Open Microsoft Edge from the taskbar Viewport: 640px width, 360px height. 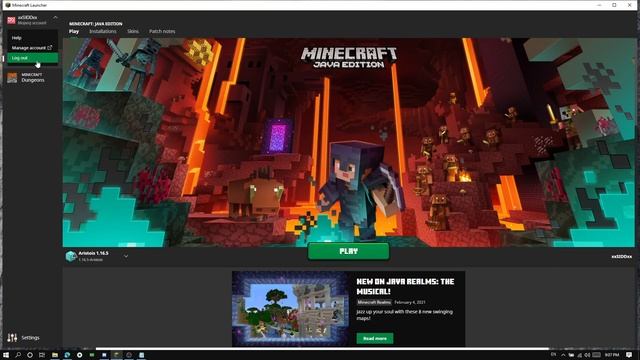67,355
